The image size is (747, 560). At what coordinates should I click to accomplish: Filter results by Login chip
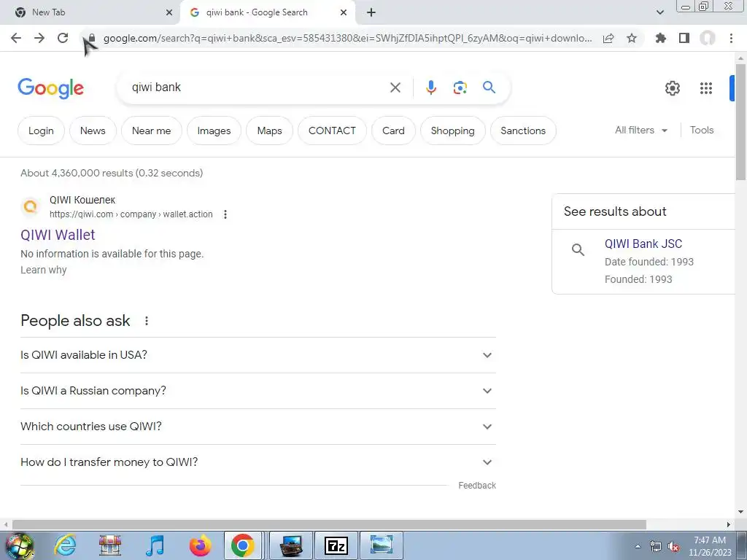41,131
